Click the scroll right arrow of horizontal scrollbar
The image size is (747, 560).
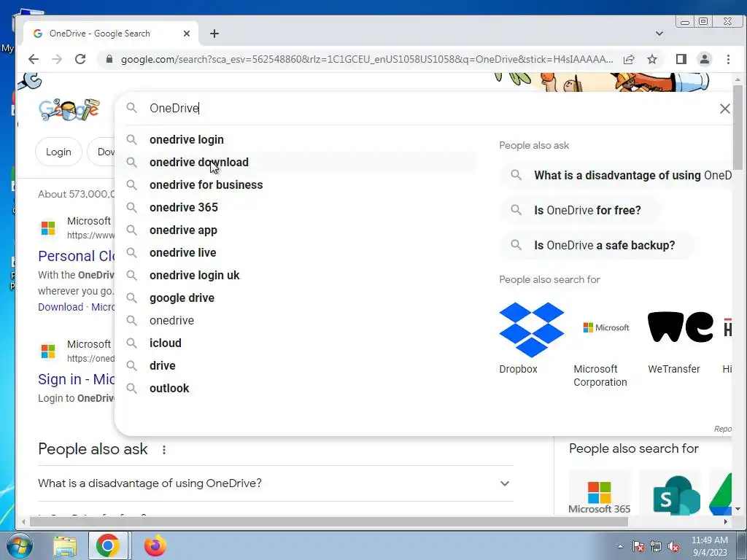(x=726, y=522)
